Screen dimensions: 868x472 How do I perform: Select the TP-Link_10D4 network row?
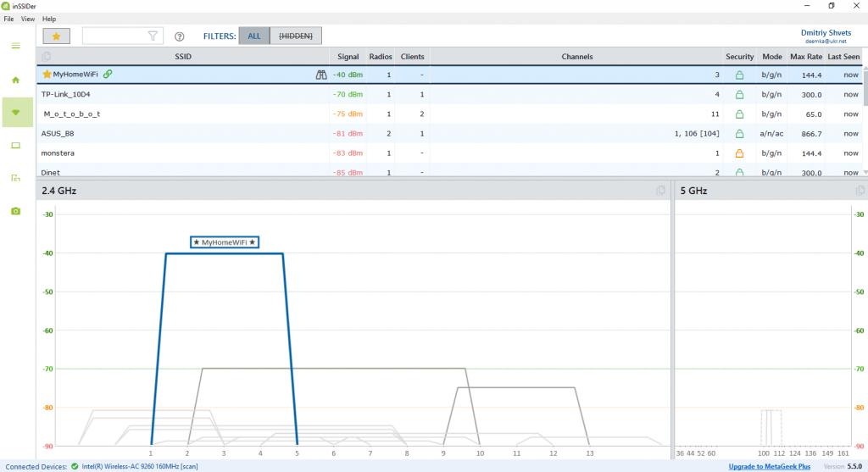click(x=170, y=94)
